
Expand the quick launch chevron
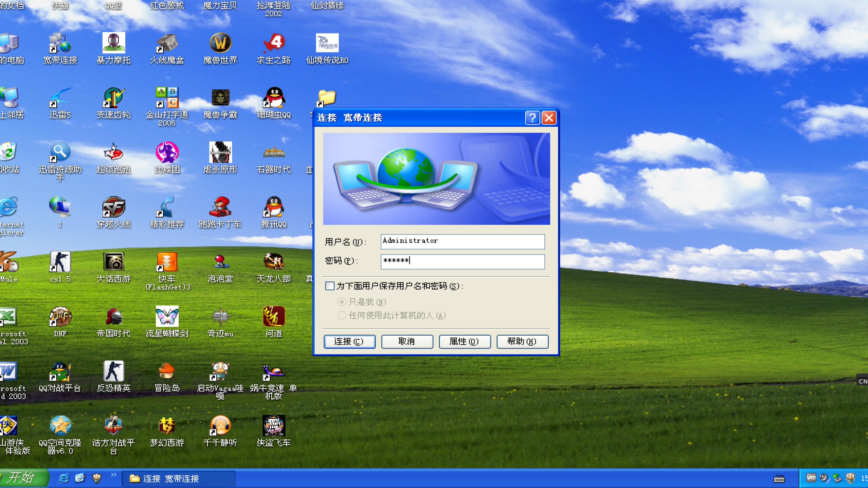pos(114,475)
